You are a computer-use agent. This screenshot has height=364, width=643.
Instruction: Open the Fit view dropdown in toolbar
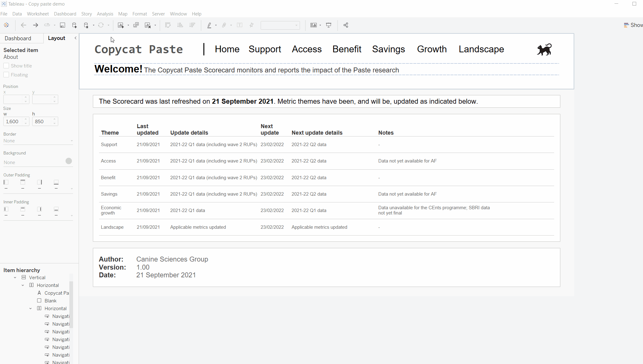280,25
